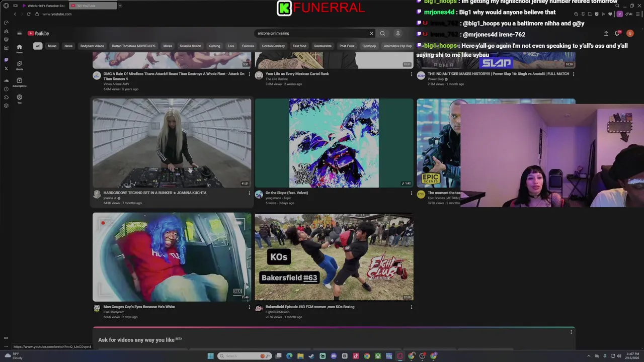644x362 pixels.
Task: Open the THE INDIAN TIGER MAKES HISTORY title
Action: coord(498,74)
